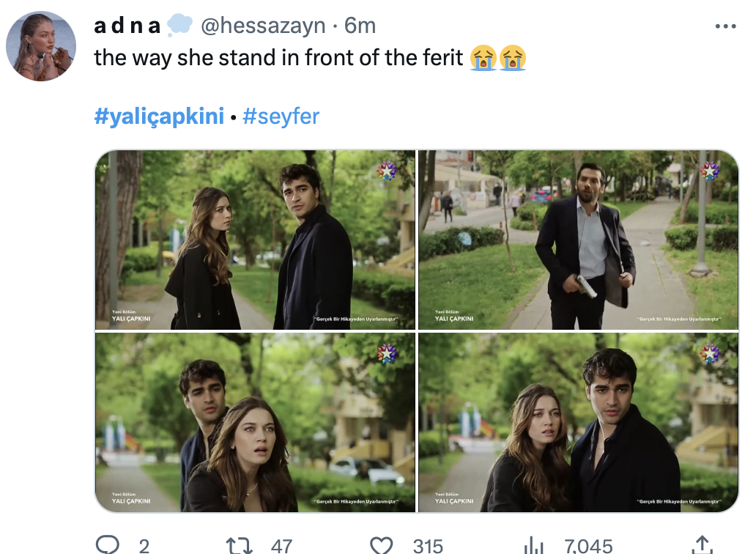Click the share upload arrow icon
This screenshot has width=756, height=554.
coord(702,544)
